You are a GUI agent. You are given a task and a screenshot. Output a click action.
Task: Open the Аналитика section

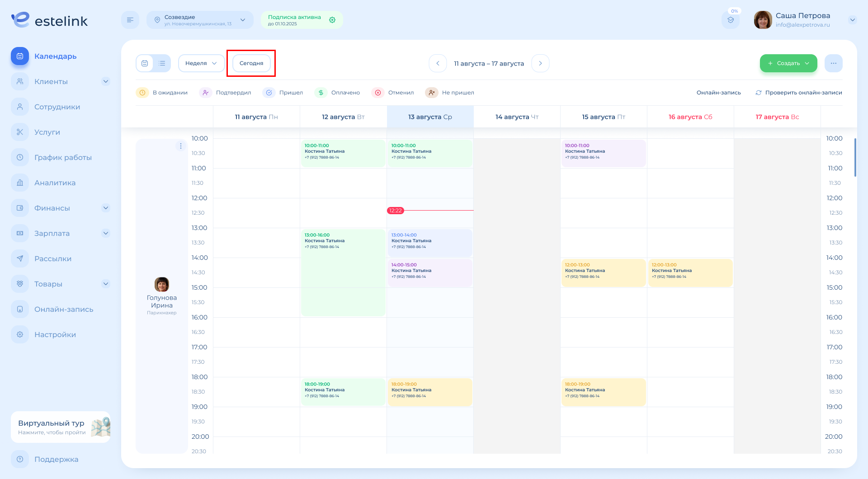point(55,183)
